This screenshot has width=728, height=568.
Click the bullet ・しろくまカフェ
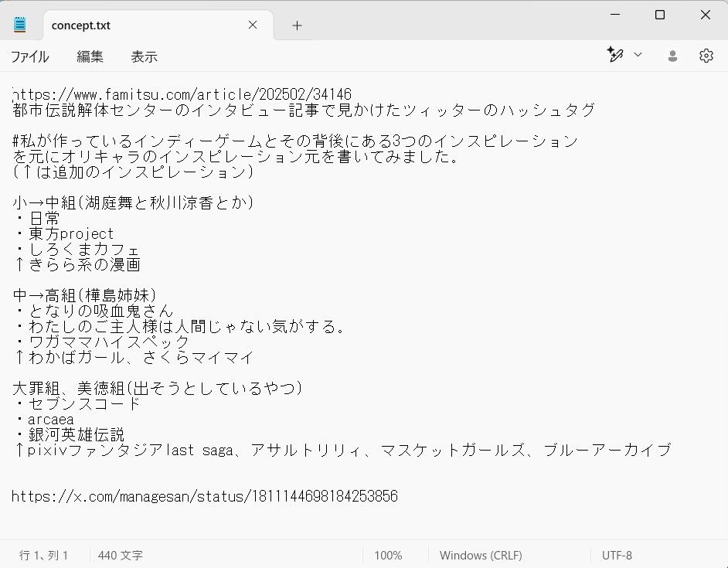click(77, 250)
